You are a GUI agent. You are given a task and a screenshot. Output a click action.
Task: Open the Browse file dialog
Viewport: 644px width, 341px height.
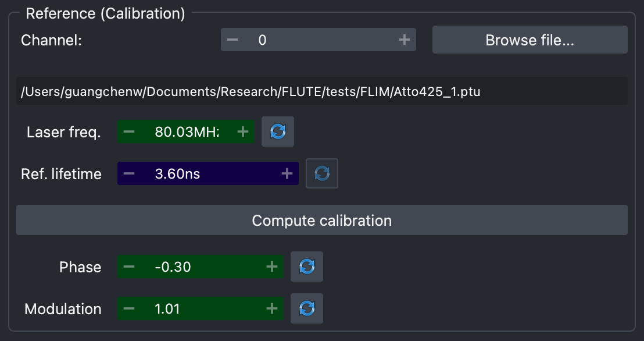(x=529, y=40)
